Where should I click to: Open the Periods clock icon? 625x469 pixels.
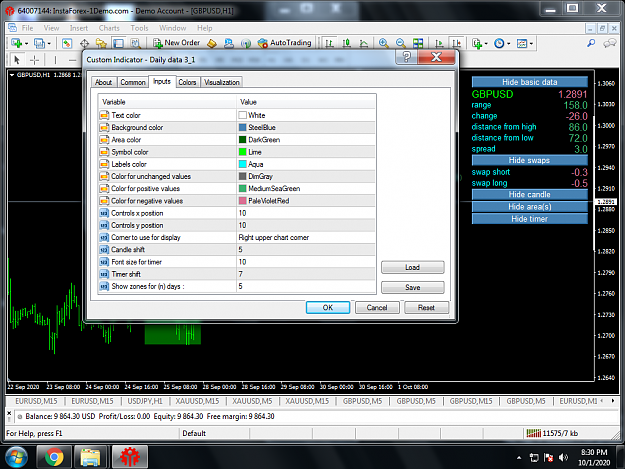[x=499, y=43]
